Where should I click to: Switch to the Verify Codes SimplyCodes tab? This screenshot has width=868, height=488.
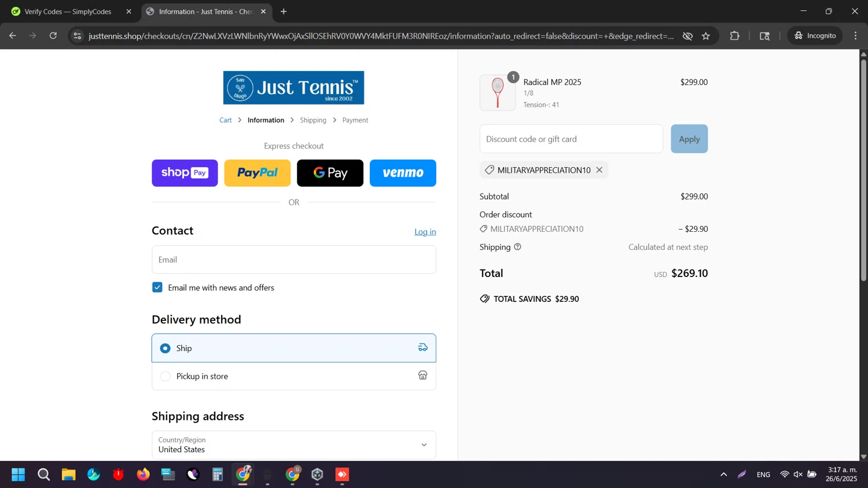point(68,12)
